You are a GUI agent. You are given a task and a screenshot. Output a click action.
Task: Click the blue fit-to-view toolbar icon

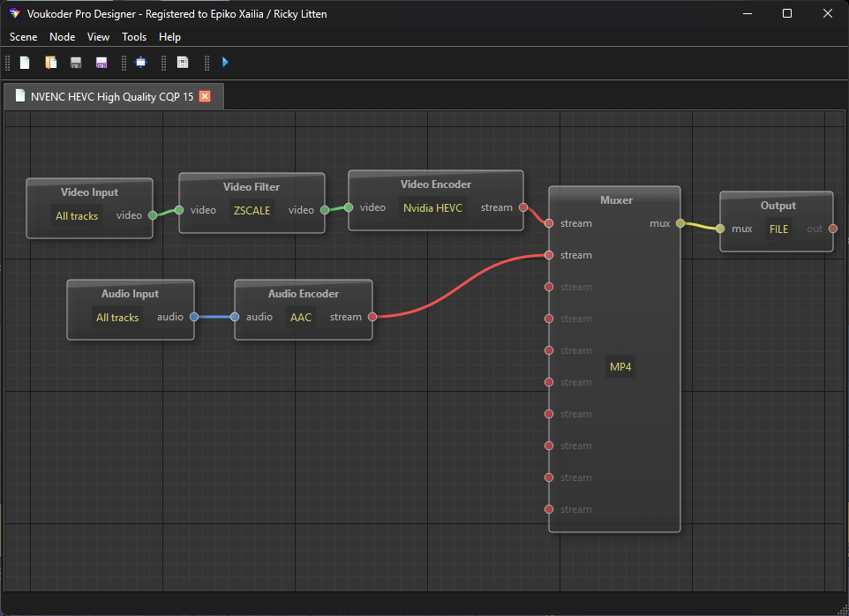click(140, 63)
